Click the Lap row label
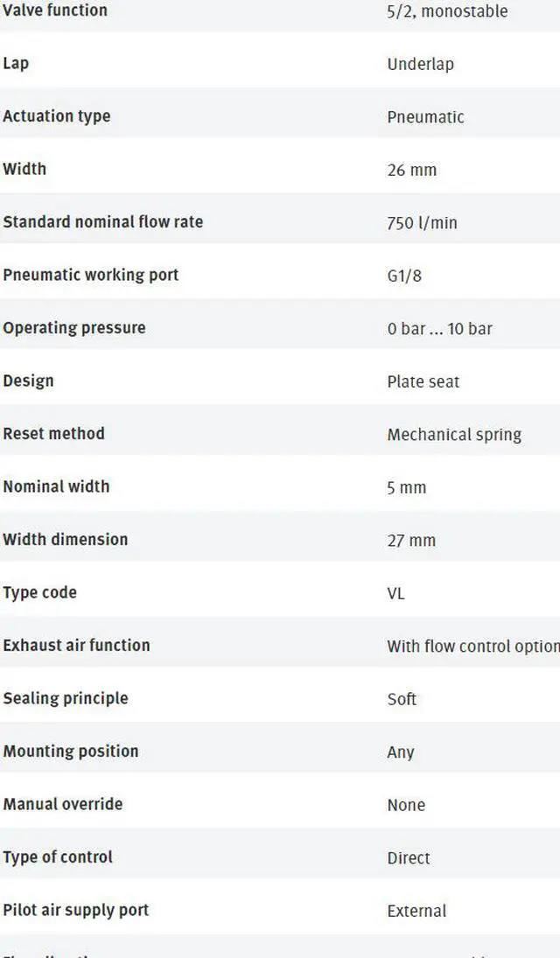 coord(16,64)
